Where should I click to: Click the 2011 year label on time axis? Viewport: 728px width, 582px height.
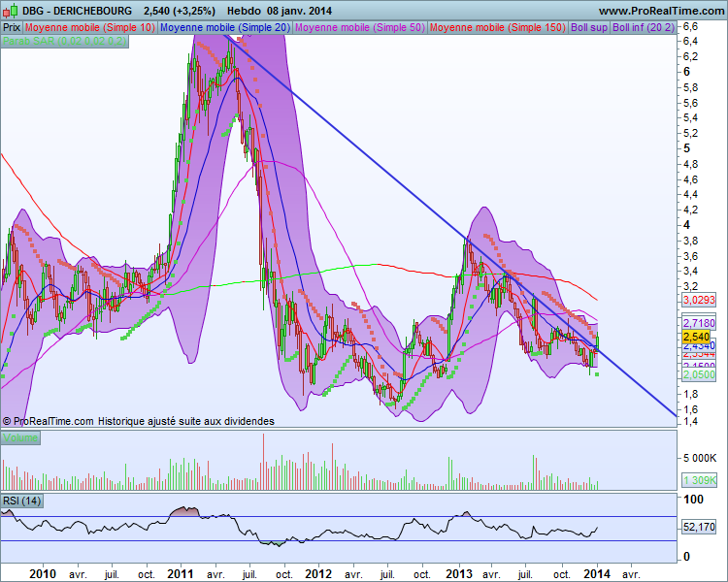click(x=181, y=574)
